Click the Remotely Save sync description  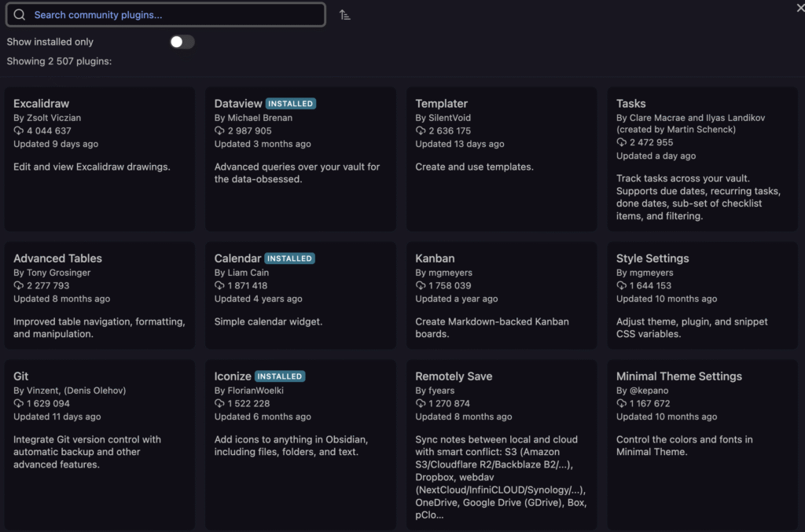[501, 477]
